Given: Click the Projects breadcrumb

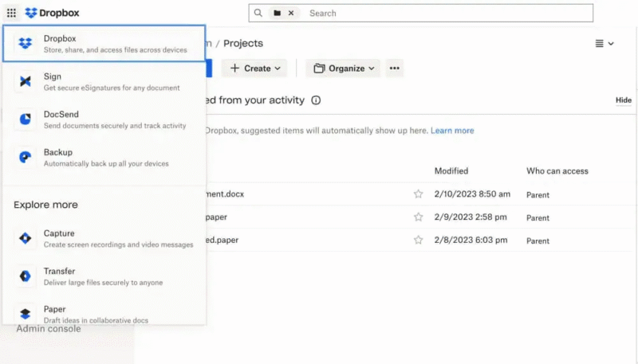Looking at the screenshot, I should click(x=243, y=44).
